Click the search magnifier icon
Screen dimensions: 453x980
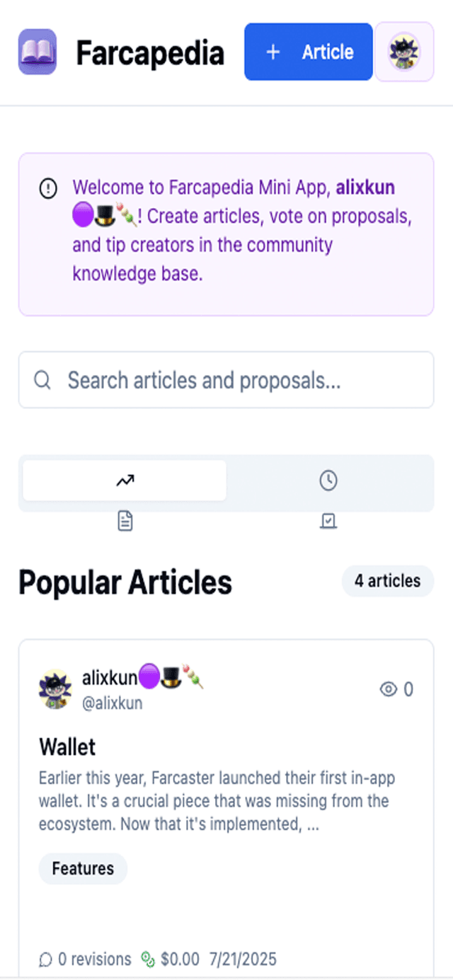click(42, 380)
